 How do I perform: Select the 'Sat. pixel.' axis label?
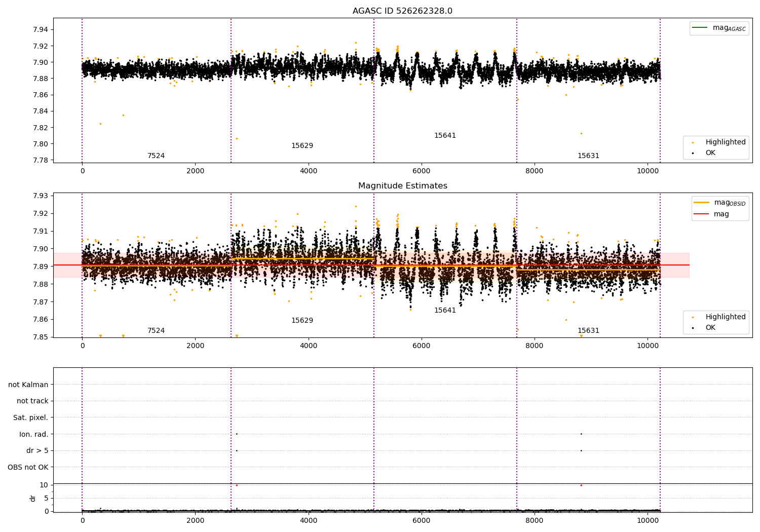point(31,417)
